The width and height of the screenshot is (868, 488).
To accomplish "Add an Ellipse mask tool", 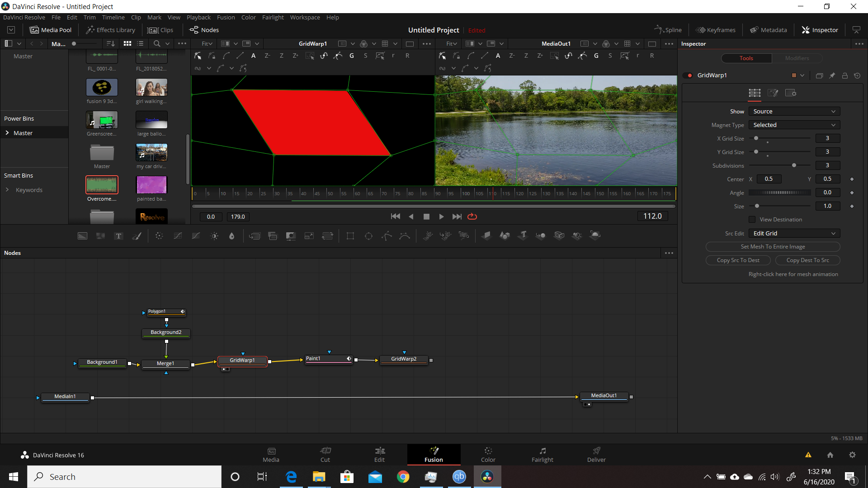I will coord(368,236).
